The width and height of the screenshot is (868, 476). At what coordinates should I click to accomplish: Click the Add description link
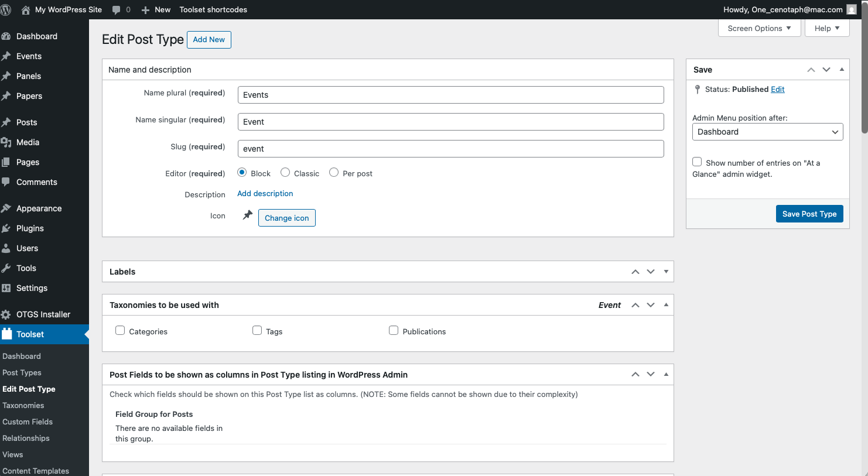click(265, 194)
